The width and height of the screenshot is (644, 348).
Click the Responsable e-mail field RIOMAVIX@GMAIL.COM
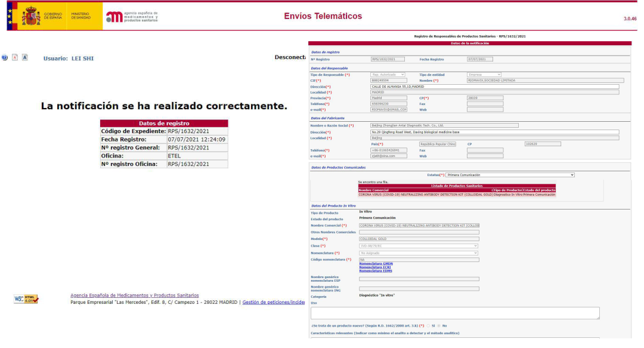389,110
